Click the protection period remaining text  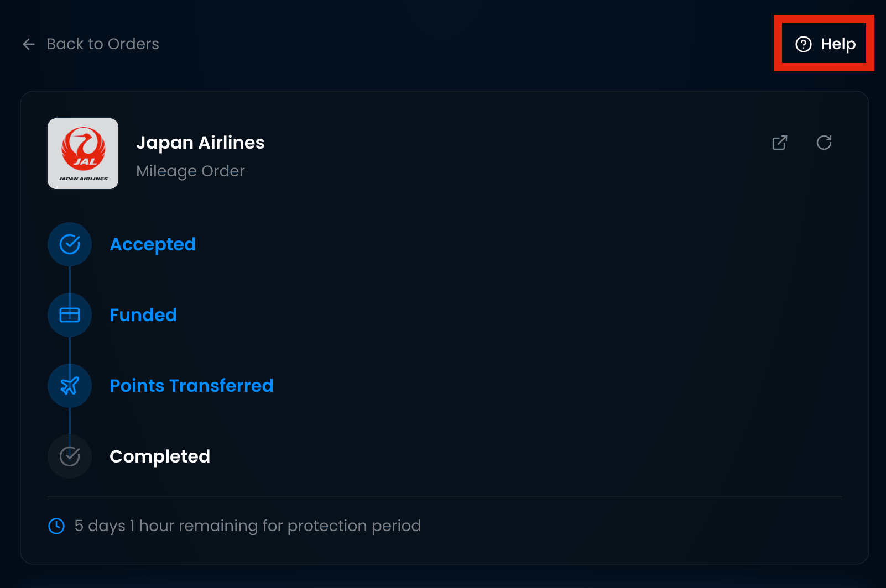(x=248, y=526)
